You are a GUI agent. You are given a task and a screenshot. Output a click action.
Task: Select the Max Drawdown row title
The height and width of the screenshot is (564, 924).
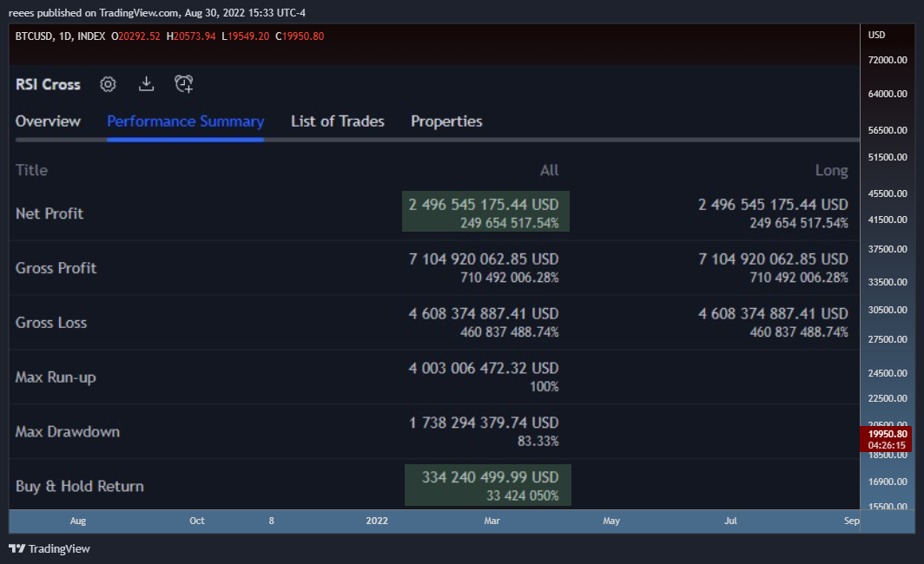click(68, 431)
